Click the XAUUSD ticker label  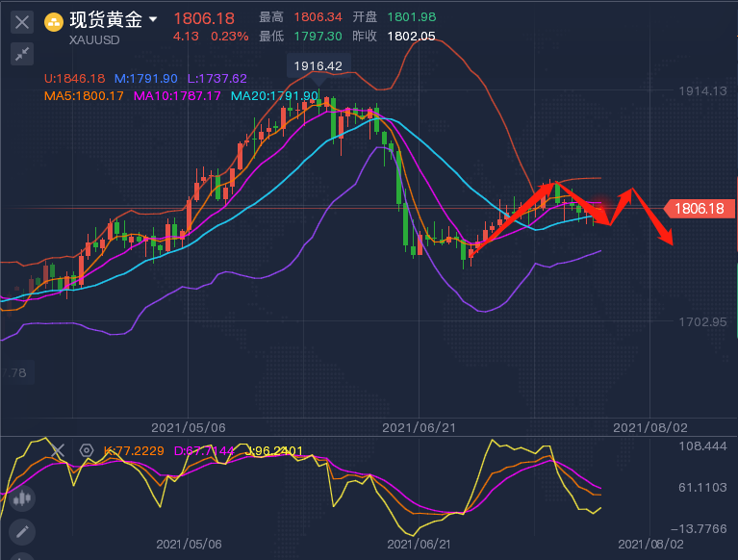coord(96,39)
